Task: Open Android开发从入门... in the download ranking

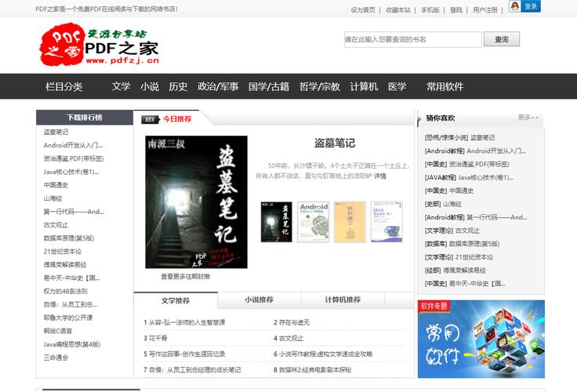Action: pyautogui.click(x=73, y=145)
